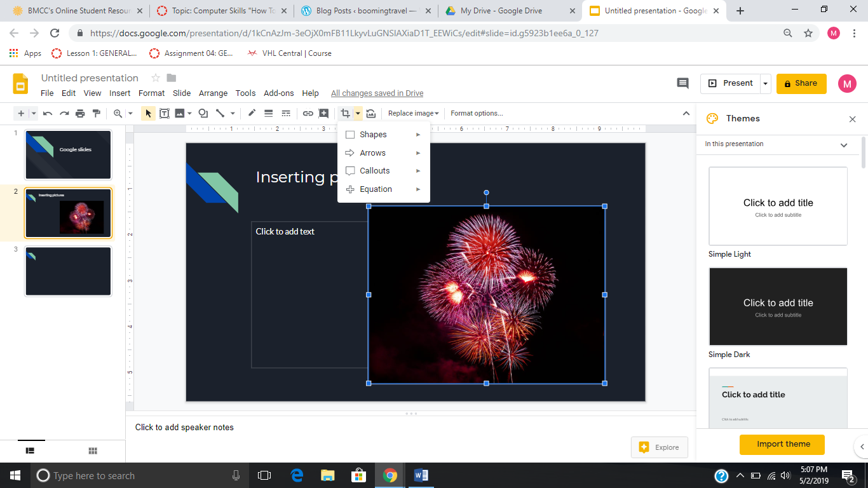Select the text box tool
The width and height of the screenshot is (868, 488).
point(164,113)
